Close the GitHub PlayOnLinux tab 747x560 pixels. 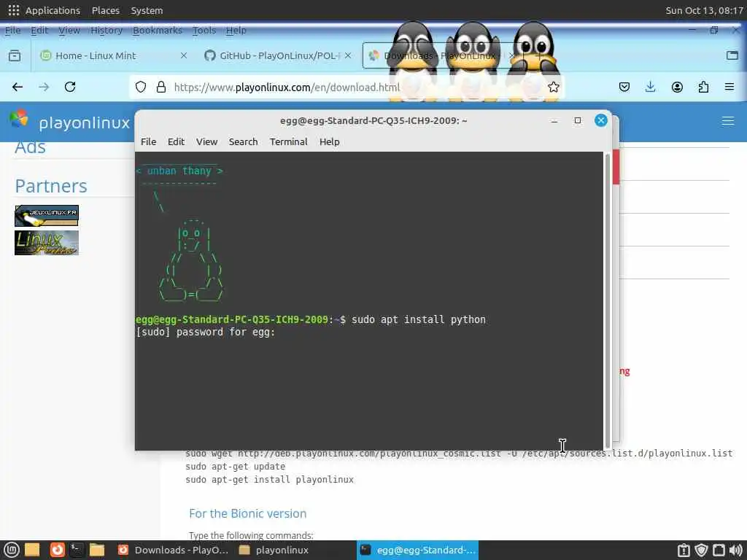[348, 55]
